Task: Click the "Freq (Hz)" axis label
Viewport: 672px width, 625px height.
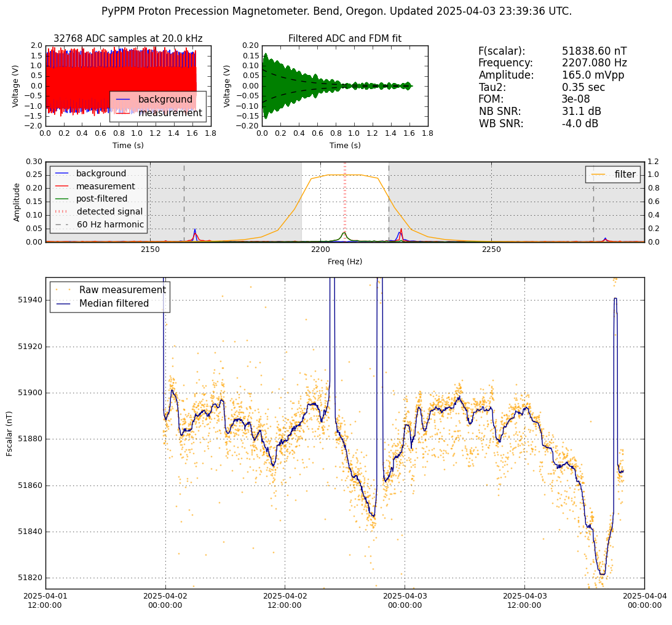Action: coord(344,262)
